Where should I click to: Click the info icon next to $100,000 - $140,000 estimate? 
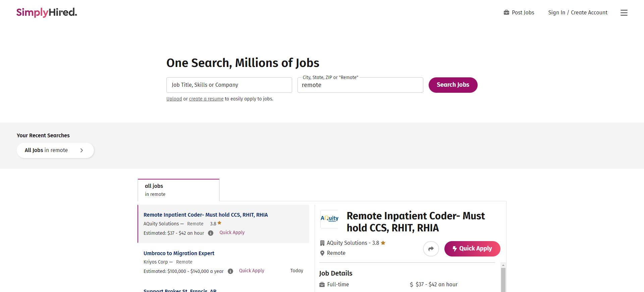tap(230, 271)
